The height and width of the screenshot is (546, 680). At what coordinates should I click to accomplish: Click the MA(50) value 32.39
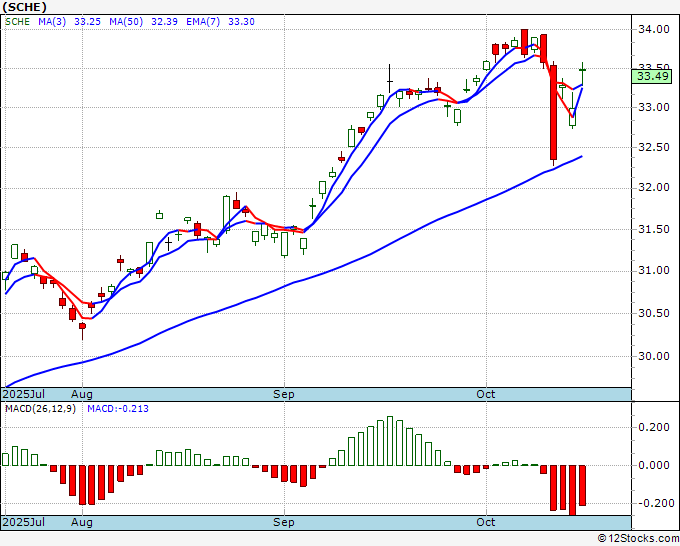[164, 22]
